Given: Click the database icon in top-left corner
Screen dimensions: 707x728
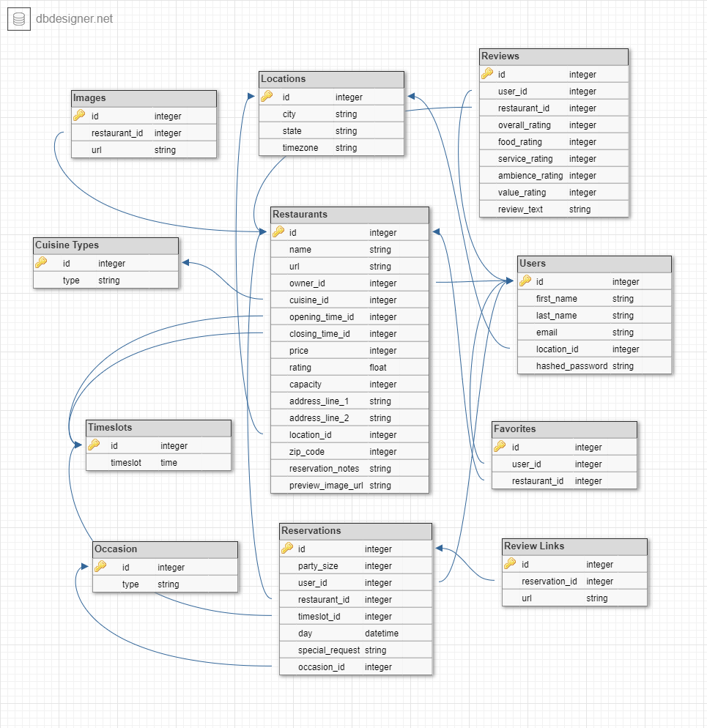Looking at the screenshot, I should point(18,19).
